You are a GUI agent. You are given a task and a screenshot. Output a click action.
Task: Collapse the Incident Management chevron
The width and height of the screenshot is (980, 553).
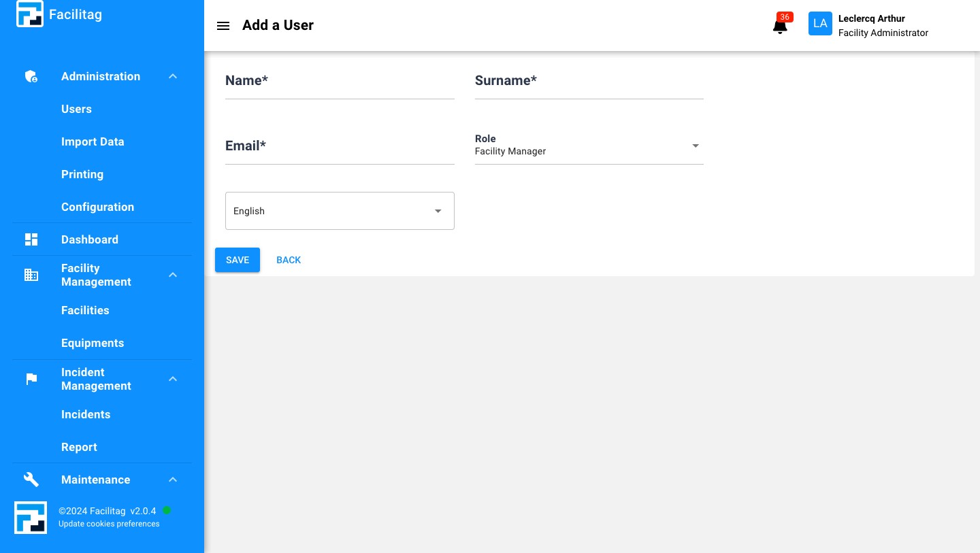[x=173, y=379]
